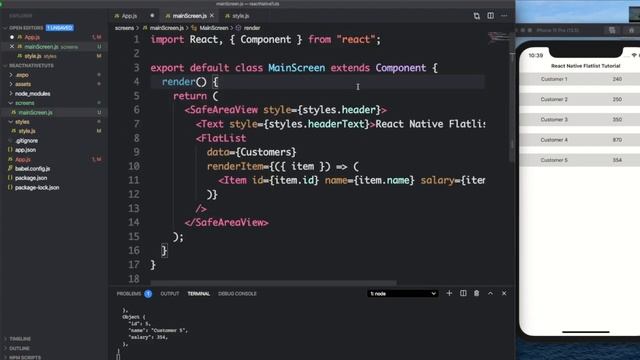The height and width of the screenshot is (360, 640).
Task: Open the DEBUG CONSOLE panel tab
Action: (x=237, y=293)
